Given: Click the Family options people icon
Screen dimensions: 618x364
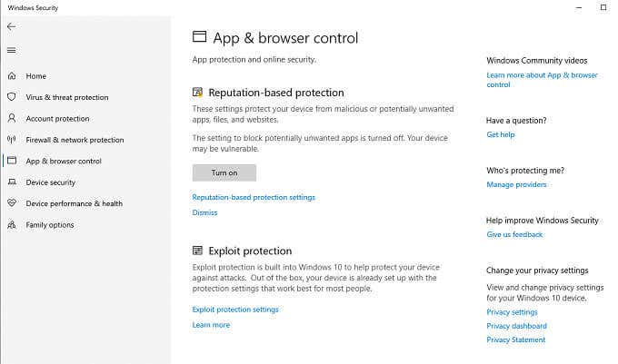Looking at the screenshot, I should [x=12, y=225].
